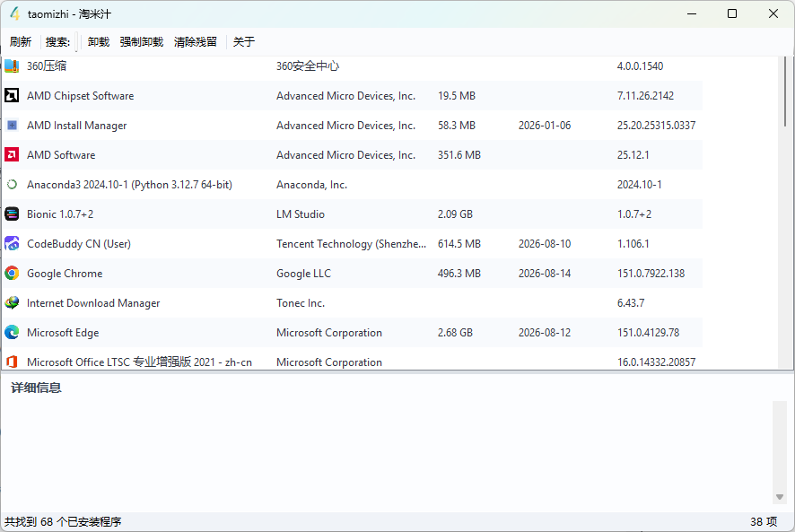Click the Internet Download Manager icon

pos(12,302)
